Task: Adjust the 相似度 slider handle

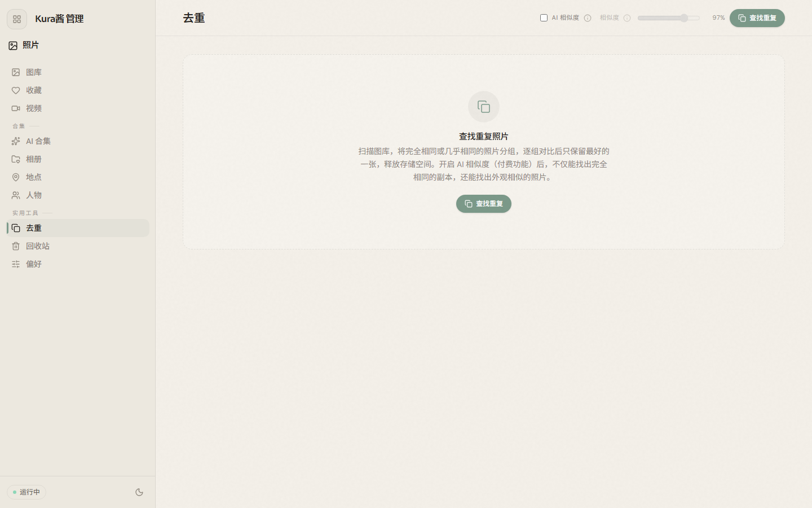Action: pos(684,18)
